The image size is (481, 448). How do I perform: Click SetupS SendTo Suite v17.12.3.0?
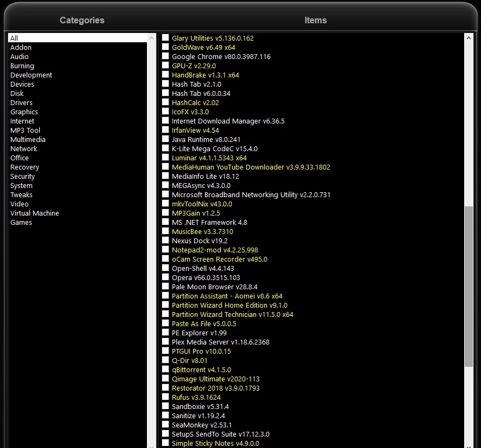click(x=221, y=434)
